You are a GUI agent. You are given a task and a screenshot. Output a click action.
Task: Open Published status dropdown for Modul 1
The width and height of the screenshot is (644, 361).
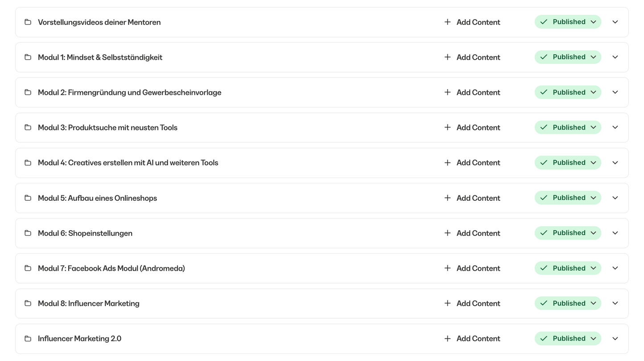pos(568,57)
